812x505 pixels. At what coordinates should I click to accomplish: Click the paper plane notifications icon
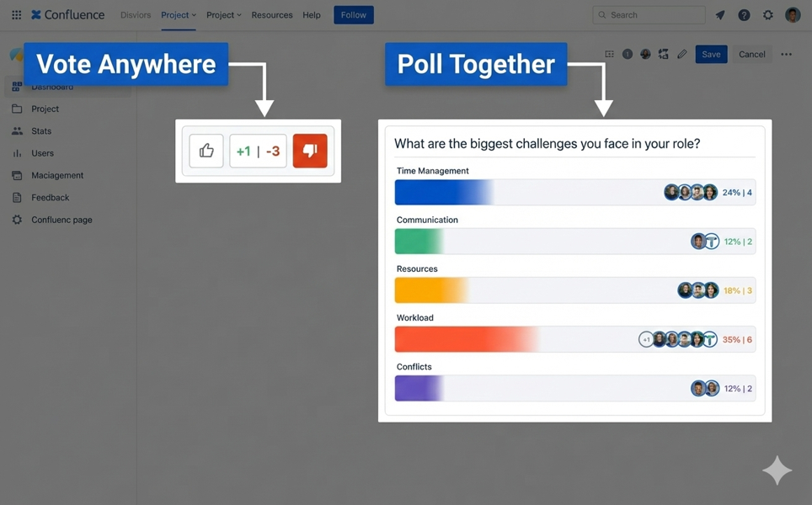720,15
